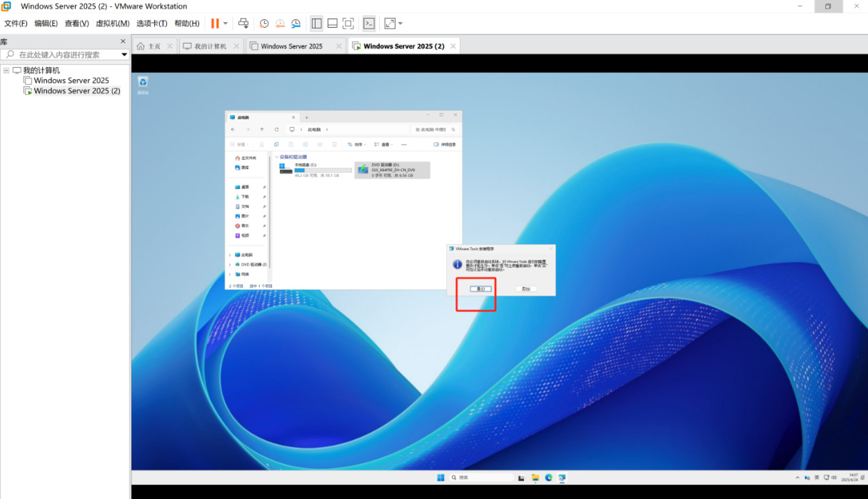Open the library search filter dropdown
Viewport: 868px width, 499px height.
[x=124, y=54]
